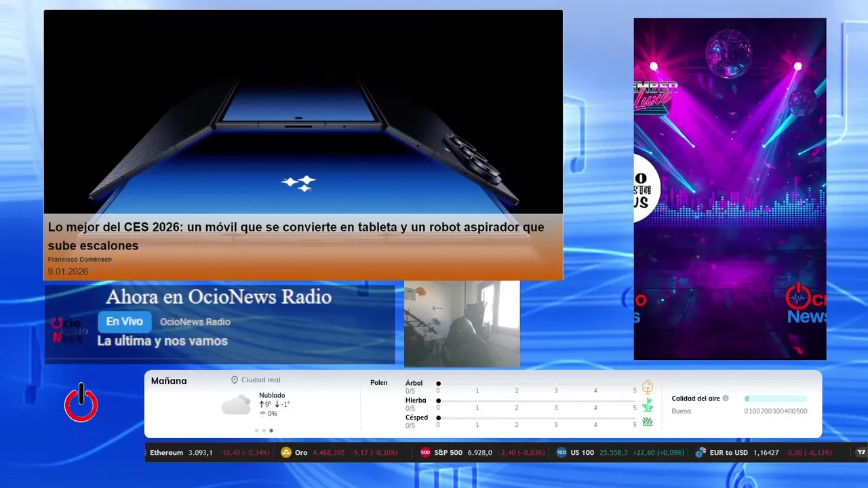868x488 pixels.
Task: Open the CES 2026 article headline
Action: [296, 236]
